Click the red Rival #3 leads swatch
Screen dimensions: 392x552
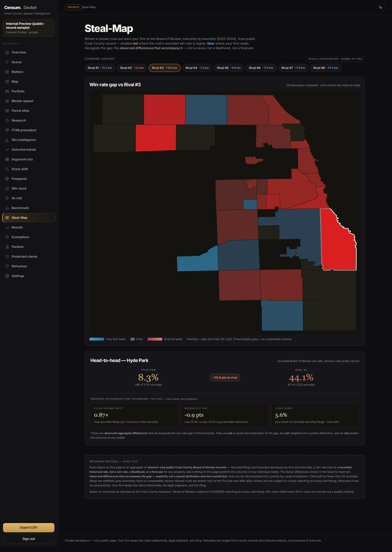coord(155,339)
